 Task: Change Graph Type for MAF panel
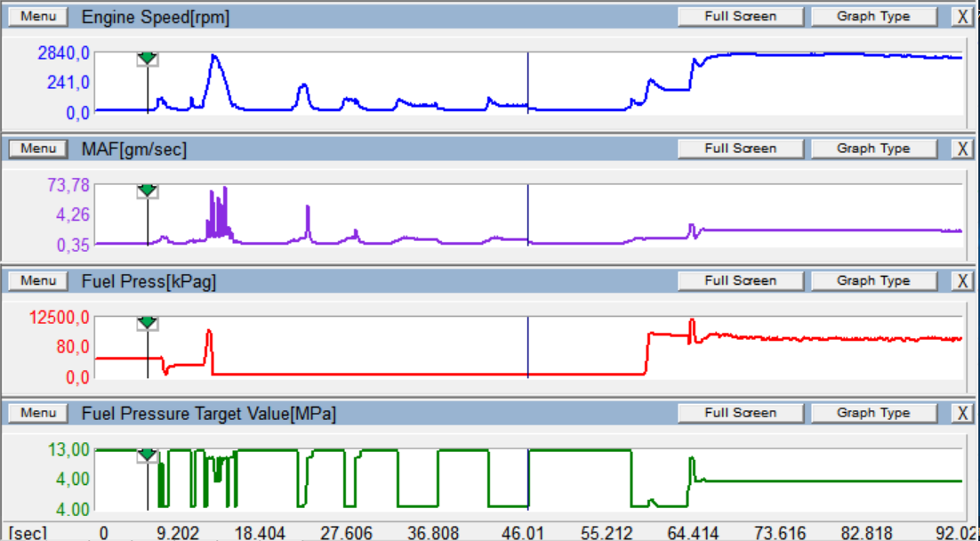click(x=872, y=149)
